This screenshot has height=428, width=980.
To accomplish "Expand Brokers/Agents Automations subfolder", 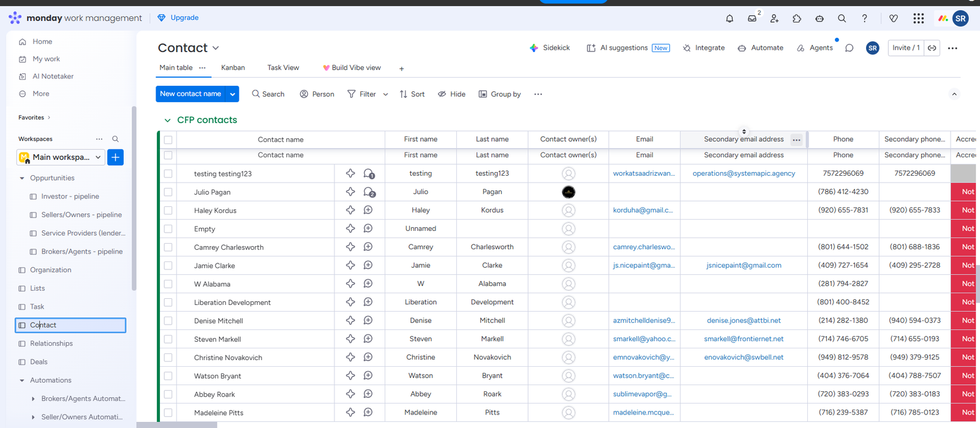I will tap(33, 399).
